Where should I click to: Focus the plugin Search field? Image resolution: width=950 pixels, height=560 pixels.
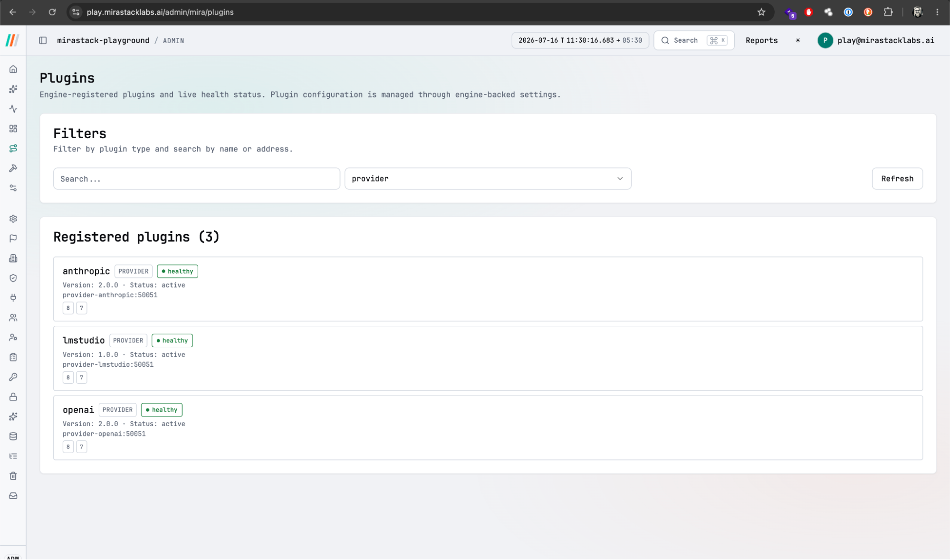(x=196, y=179)
